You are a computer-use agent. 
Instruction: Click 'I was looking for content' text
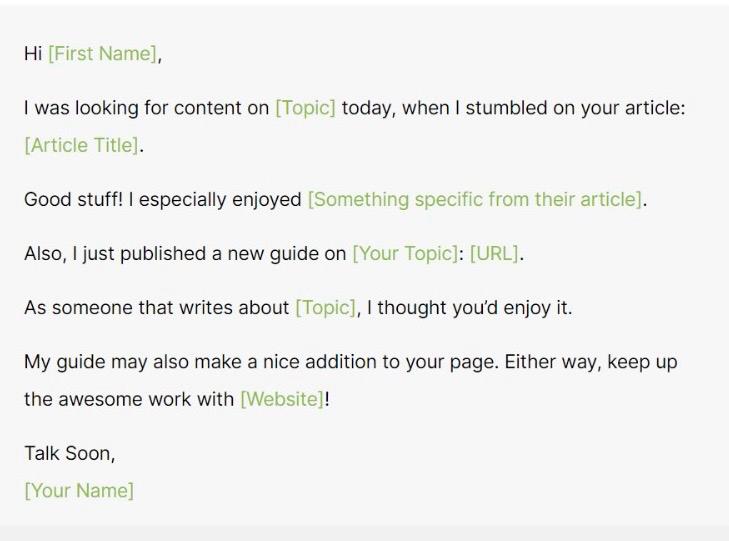pyautogui.click(x=133, y=108)
